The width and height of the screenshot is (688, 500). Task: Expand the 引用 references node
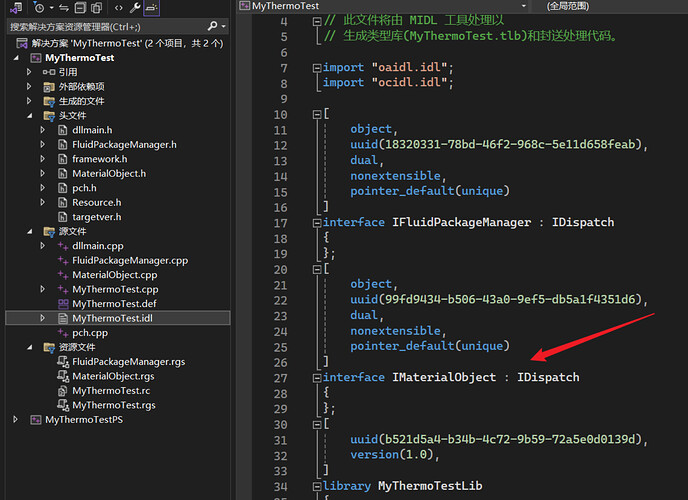click(29, 72)
